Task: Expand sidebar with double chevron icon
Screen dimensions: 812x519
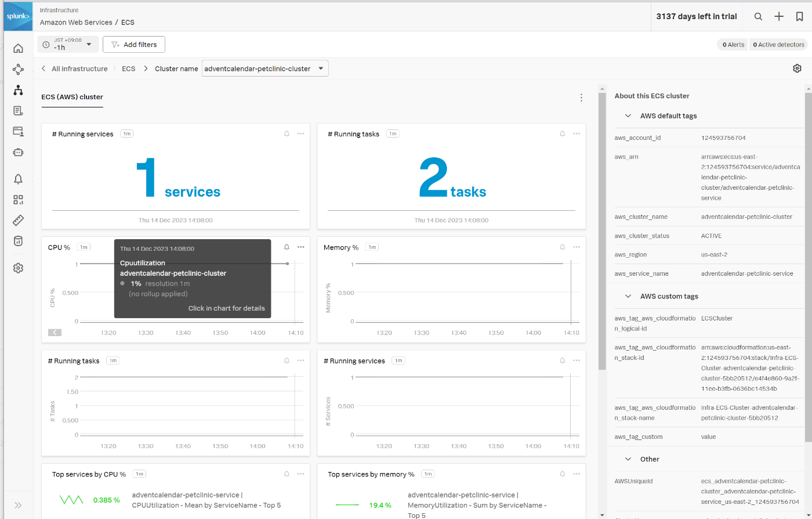Action: [18, 505]
